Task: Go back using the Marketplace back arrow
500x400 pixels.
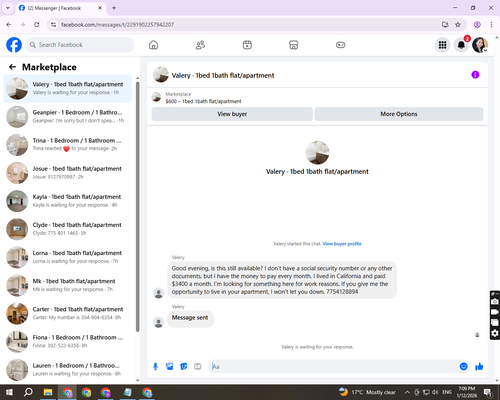Action: pos(12,67)
